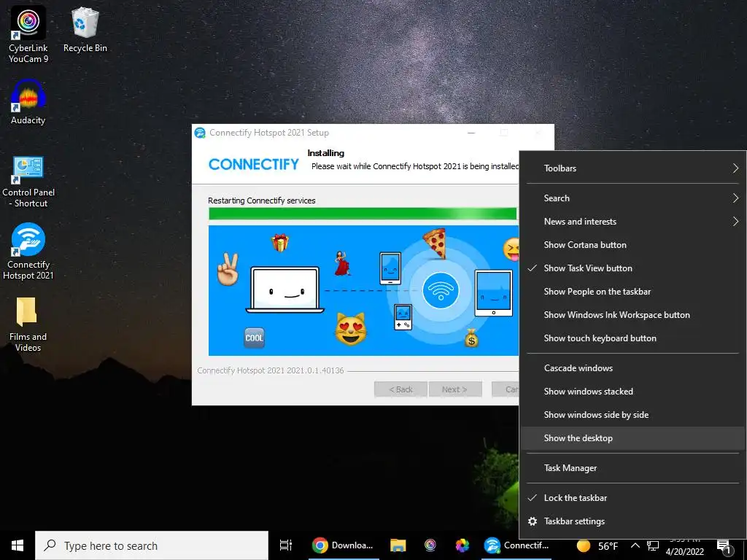Image resolution: width=747 pixels, height=560 pixels.
Task: Choose Cascade windows
Action: pos(632,368)
